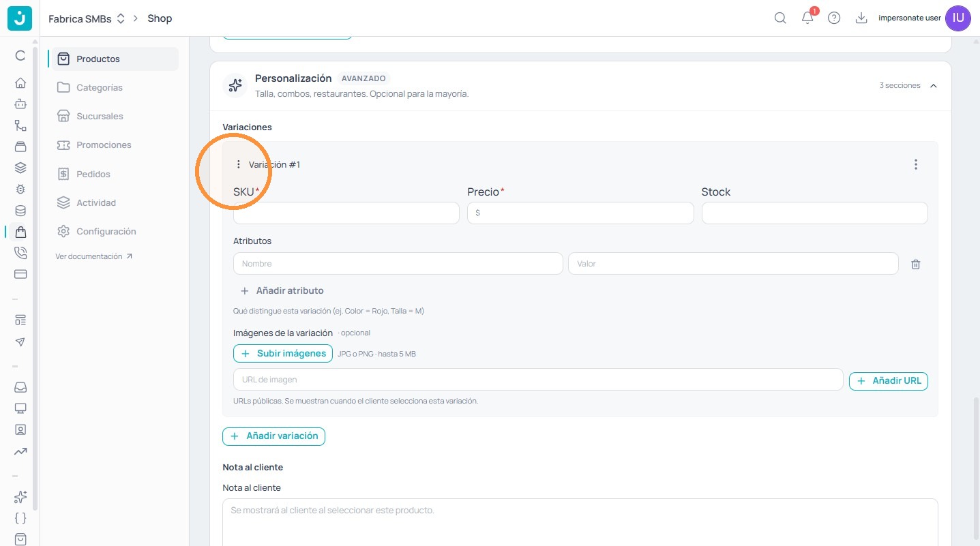Screen dimensions: 980x546
Task: Click the trending arrow analytics icon
Action: [x=20, y=451]
